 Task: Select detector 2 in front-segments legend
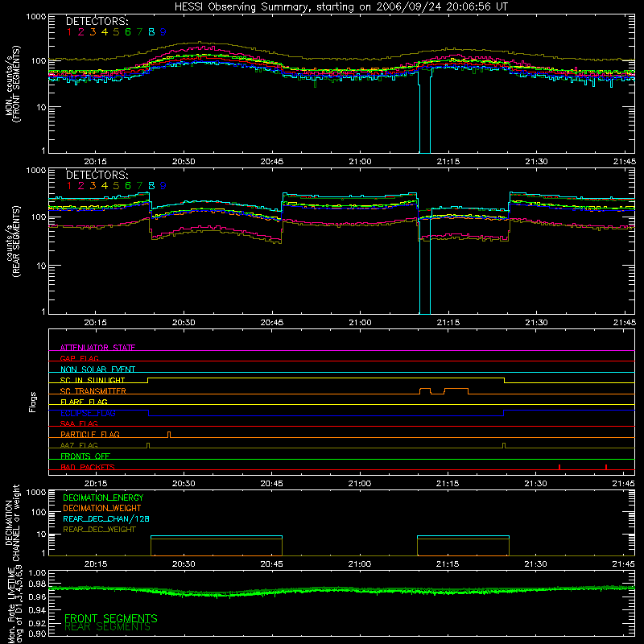pyautogui.click(x=81, y=31)
